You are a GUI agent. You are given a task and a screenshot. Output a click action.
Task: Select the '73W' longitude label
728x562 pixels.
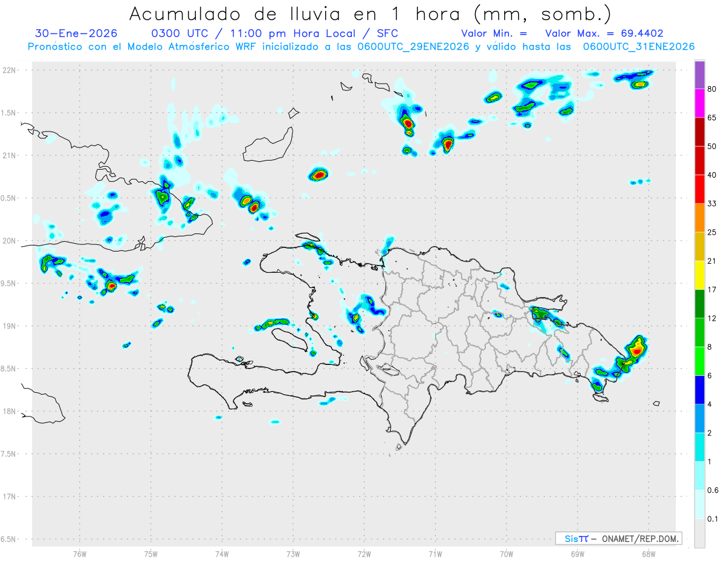pyautogui.click(x=293, y=554)
